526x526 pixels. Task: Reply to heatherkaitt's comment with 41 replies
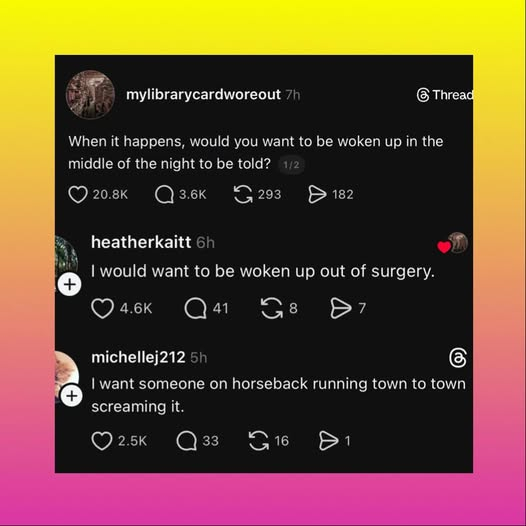[195, 308]
